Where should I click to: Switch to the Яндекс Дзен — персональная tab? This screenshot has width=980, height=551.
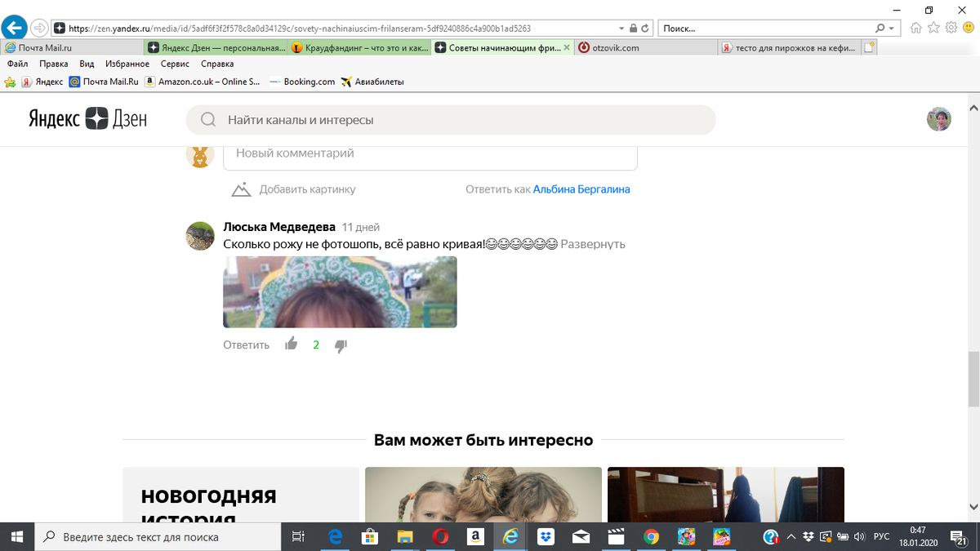(x=216, y=47)
